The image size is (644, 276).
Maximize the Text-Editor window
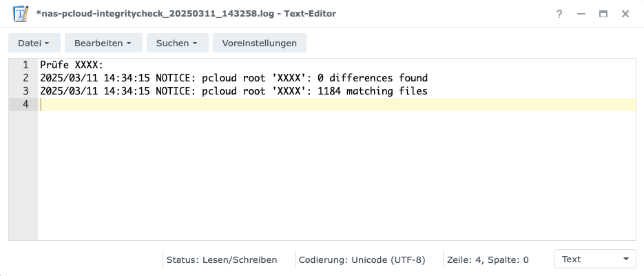603,14
